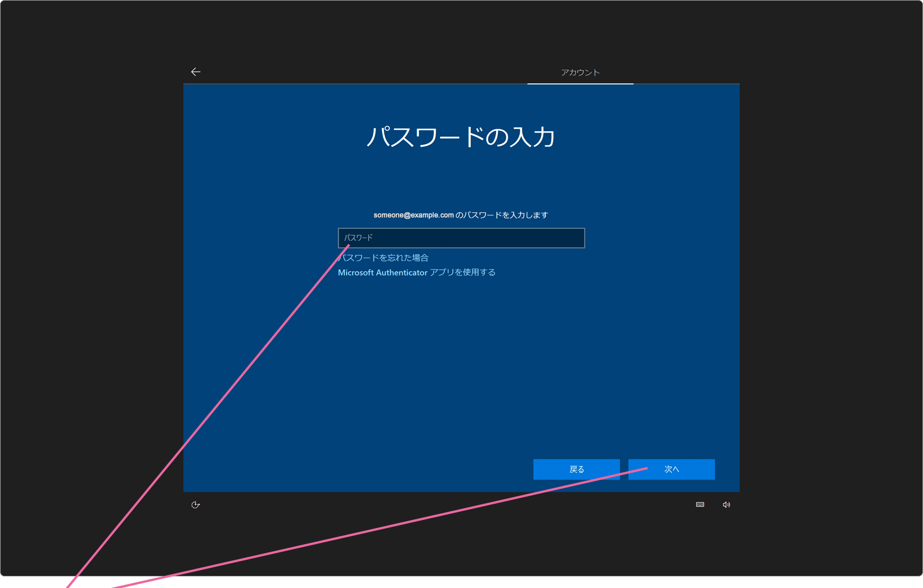
Task: Click the volume speaker icon
Action: 726,504
